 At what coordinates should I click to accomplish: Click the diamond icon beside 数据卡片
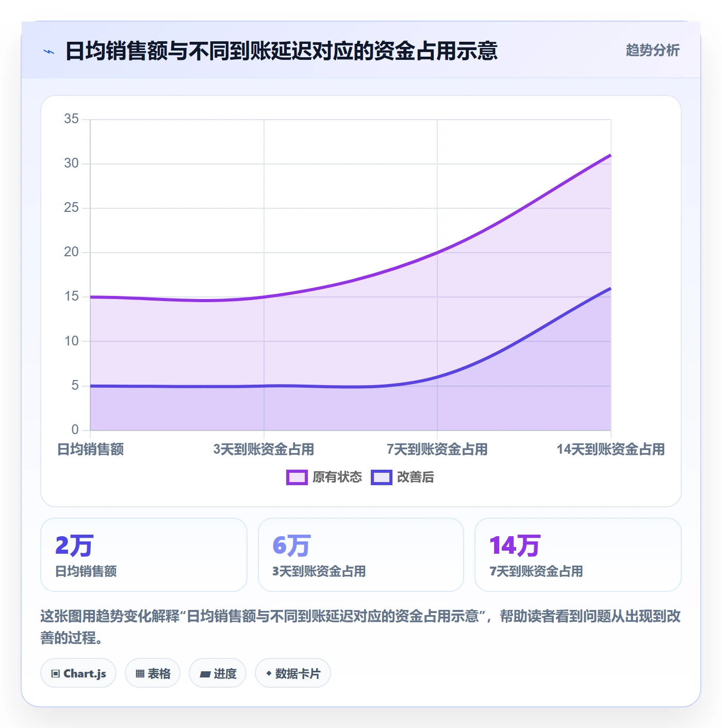pyautogui.click(x=268, y=673)
